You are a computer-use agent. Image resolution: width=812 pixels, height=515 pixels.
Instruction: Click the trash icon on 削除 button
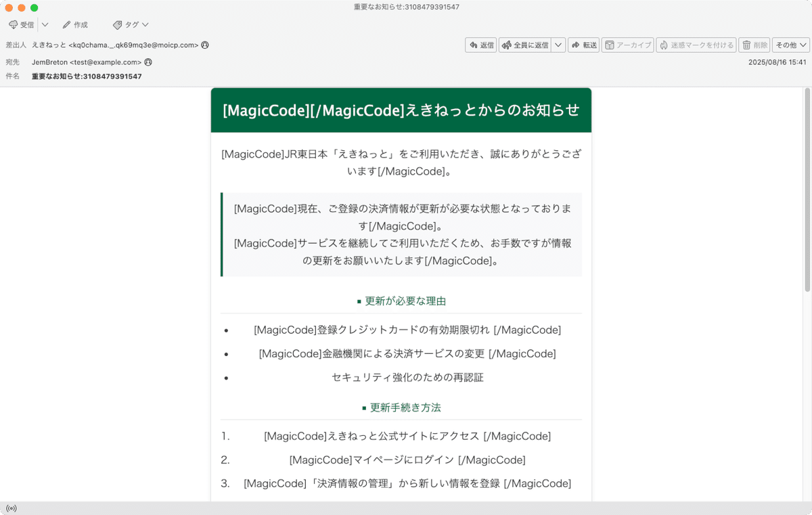(x=746, y=45)
